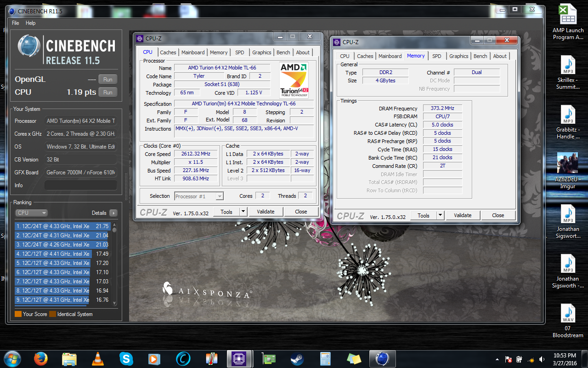588x368 pixels.
Task: Switch to Graphics tab in right CPU-Z window
Action: point(459,56)
